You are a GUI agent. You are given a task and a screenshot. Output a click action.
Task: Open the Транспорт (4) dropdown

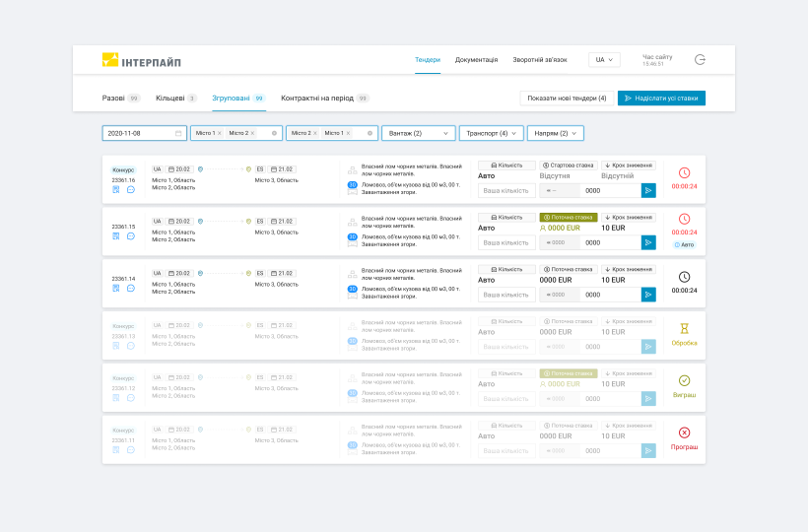click(x=494, y=133)
